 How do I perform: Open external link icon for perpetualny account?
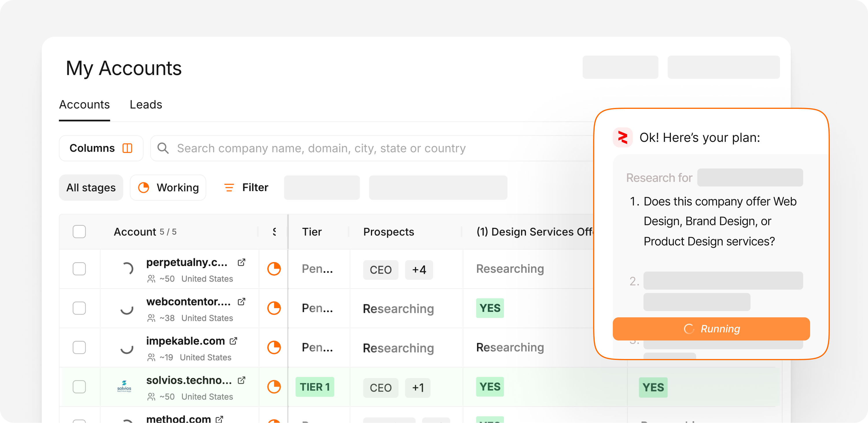[x=241, y=262]
